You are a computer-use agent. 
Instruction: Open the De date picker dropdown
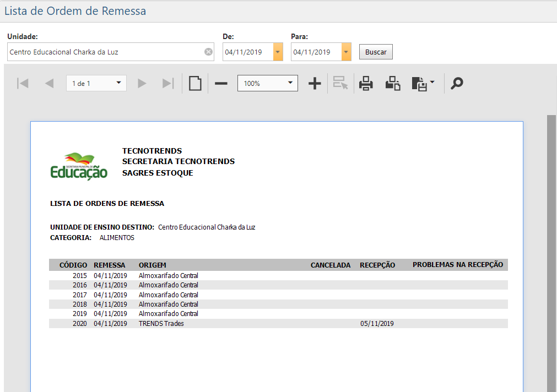pos(277,51)
